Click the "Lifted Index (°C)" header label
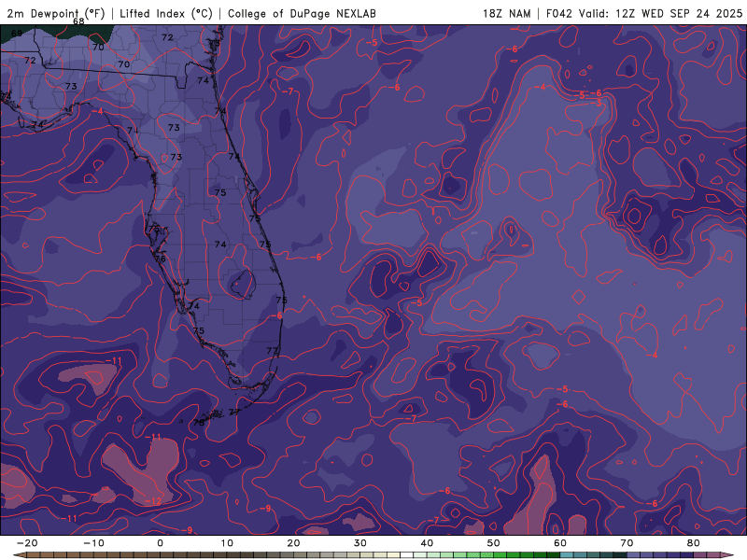Viewport: 747px width, 560px height. [x=166, y=13]
